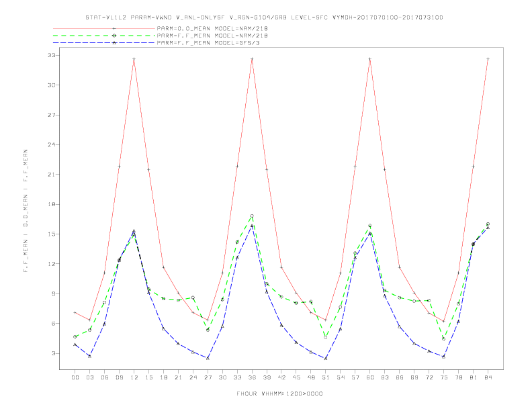This screenshot has width=532, height=411.
Task: Click x-axis tick label 12
Action: pyautogui.click(x=134, y=377)
